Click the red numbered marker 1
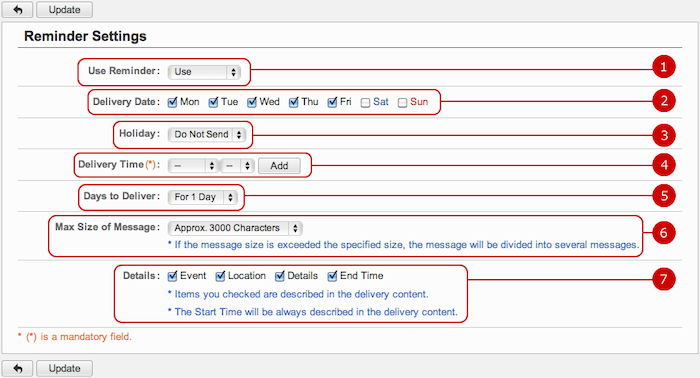Viewport: 700px width, 378px height. [x=663, y=67]
